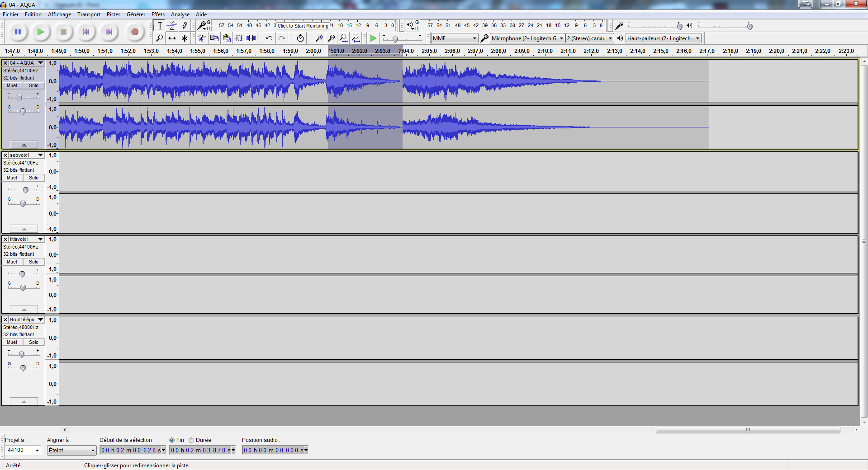The width and height of the screenshot is (868, 470).
Task: Close the Bruit télépo track
Action: coord(5,320)
